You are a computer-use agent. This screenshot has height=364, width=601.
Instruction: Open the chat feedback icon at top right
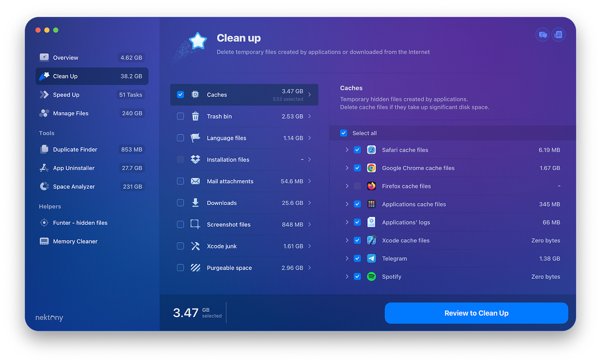click(543, 35)
